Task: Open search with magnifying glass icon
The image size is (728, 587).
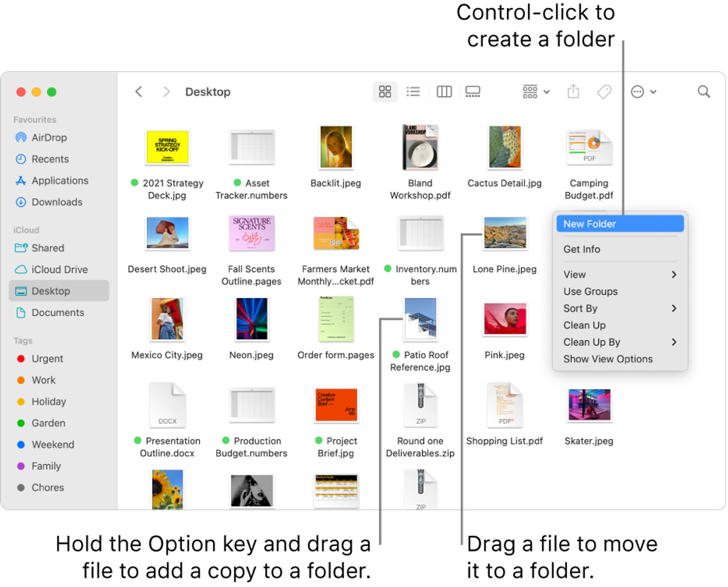Action: point(704,92)
